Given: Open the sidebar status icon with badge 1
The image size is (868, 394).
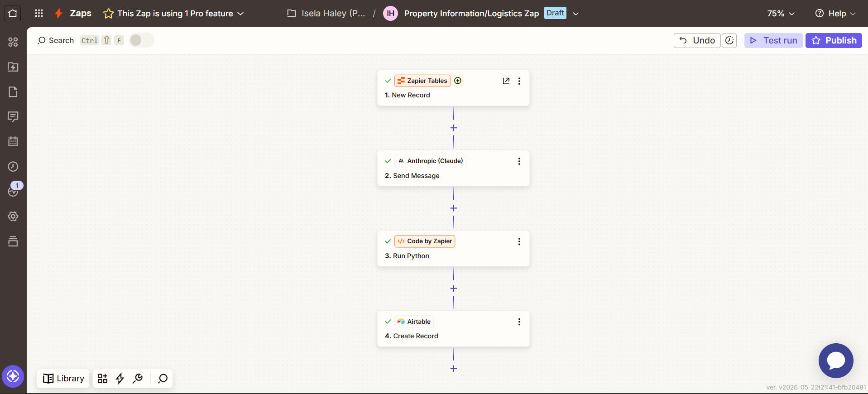Looking at the screenshot, I should click(13, 191).
